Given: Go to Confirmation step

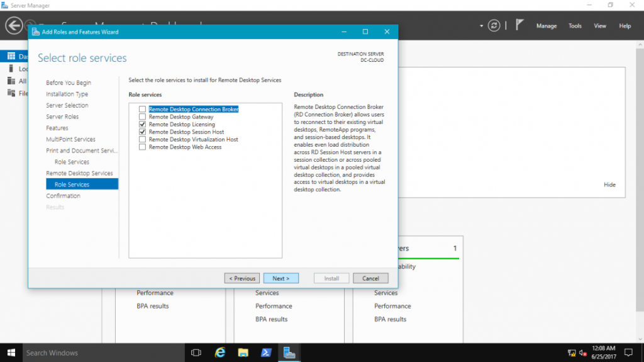Looking at the screenshot, I should click(x=64, y=196).
